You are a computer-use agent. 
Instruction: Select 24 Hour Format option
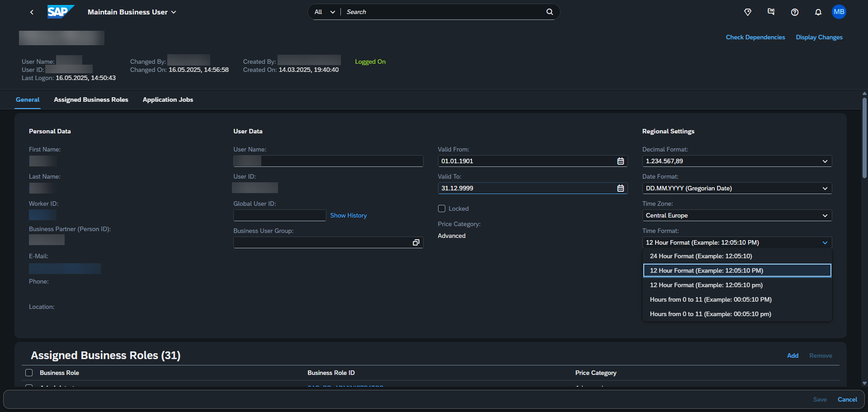[737, 256]
